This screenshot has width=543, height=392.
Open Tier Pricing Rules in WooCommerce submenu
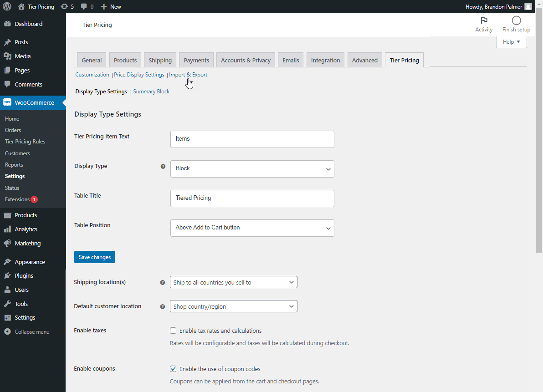25,142
